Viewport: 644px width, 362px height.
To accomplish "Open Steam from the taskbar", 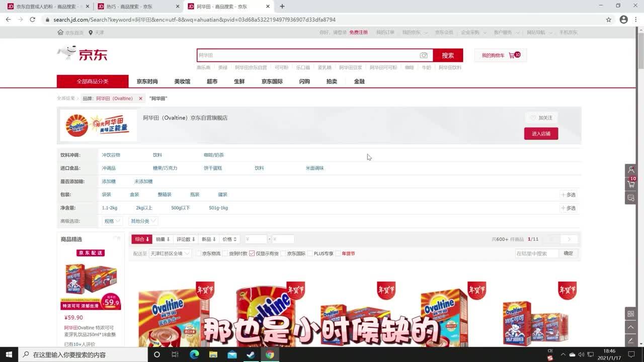I will tap(251, 354).
